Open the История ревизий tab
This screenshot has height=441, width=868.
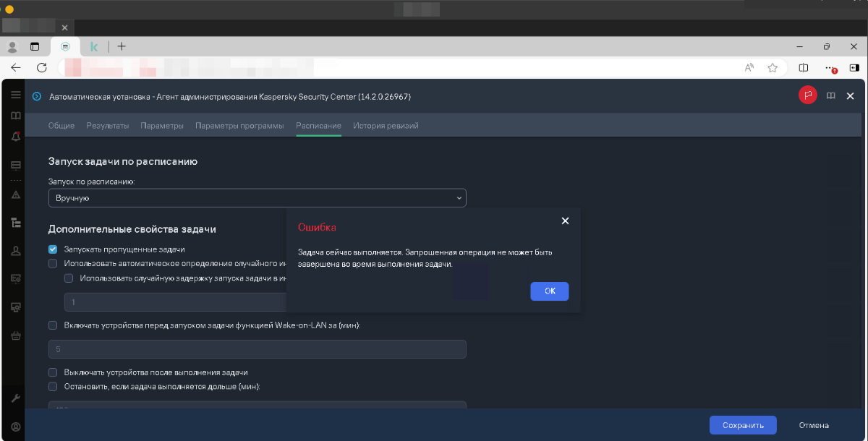point(386,126)
